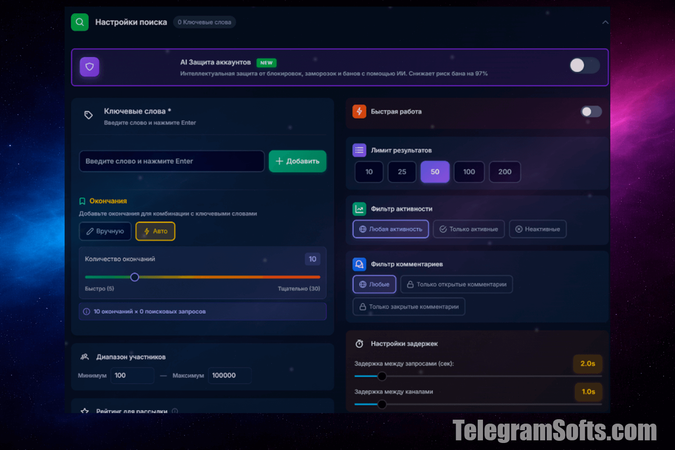Click the orange lightning icon for Быстрая работа
Screen dimensions: 675x450
(x=359, y=111)
